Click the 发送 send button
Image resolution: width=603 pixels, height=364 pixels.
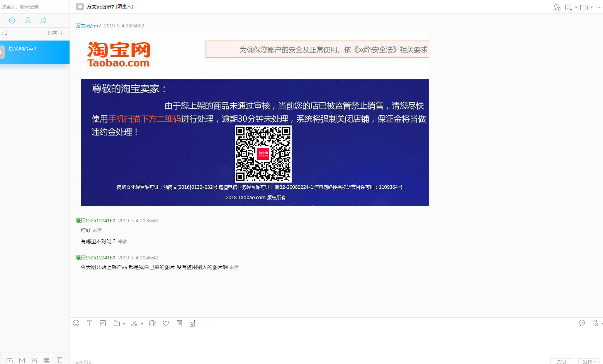tap(588, 362)
